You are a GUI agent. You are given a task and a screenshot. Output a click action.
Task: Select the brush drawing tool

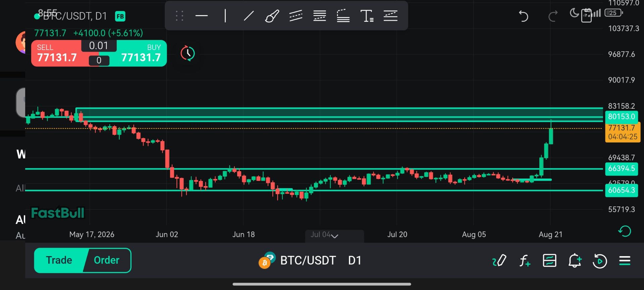pos(272,16)
